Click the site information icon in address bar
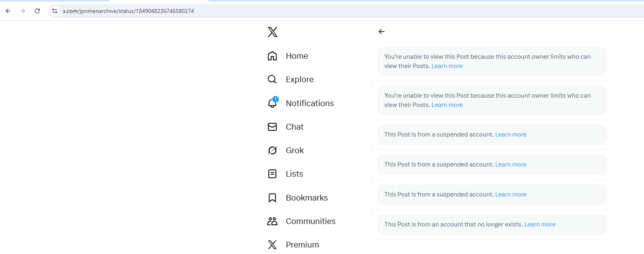Viewport: 644px width, 254px height. pyautogui.click(x=55, y=11)
